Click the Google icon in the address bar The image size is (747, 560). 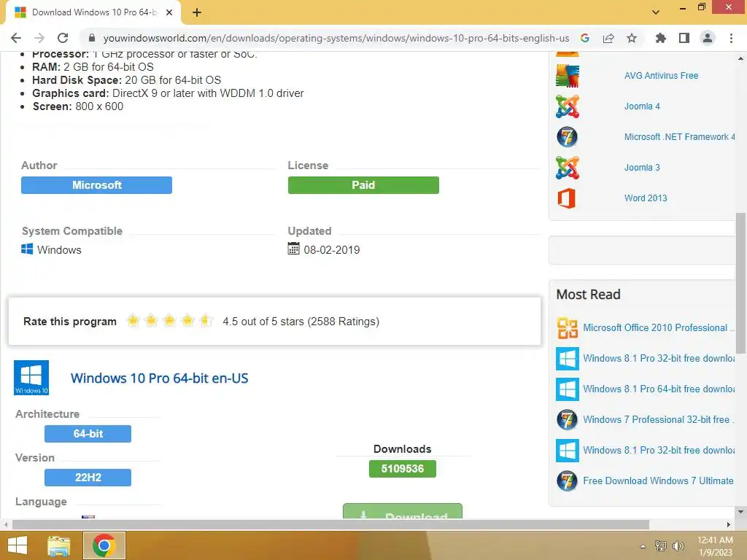[585, 38]
